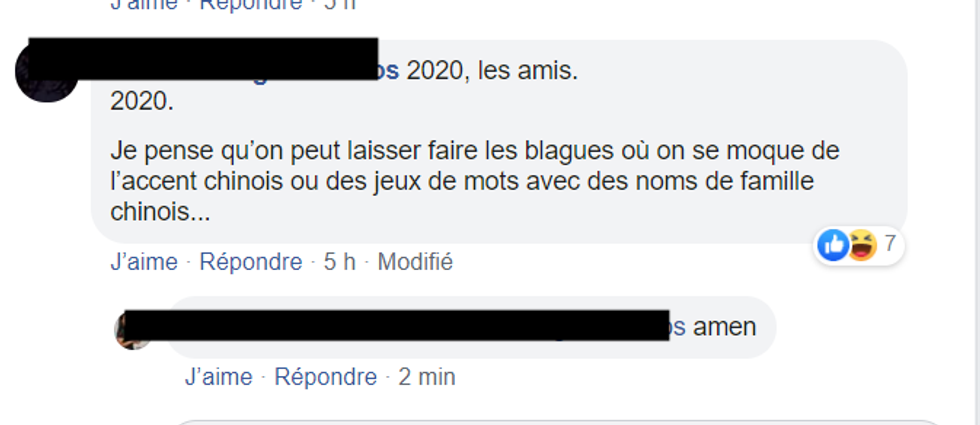
Task: Click the amen reply bubble
Action: click(x=470, y=328)
